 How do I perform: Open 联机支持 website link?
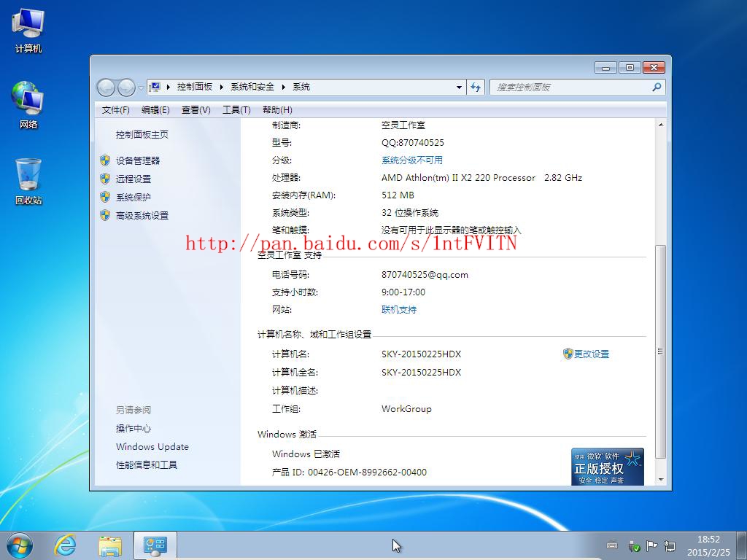399,309
